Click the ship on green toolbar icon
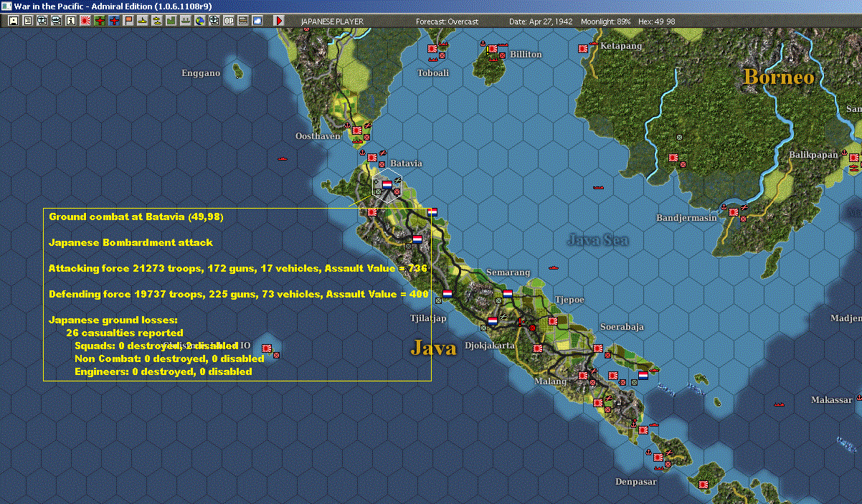 point(186,22)
